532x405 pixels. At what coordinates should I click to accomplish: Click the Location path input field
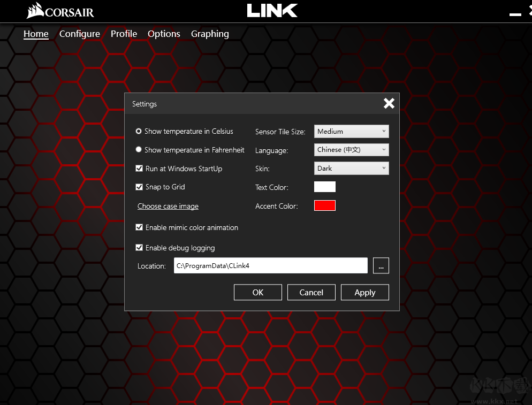(x=270, y=265)
